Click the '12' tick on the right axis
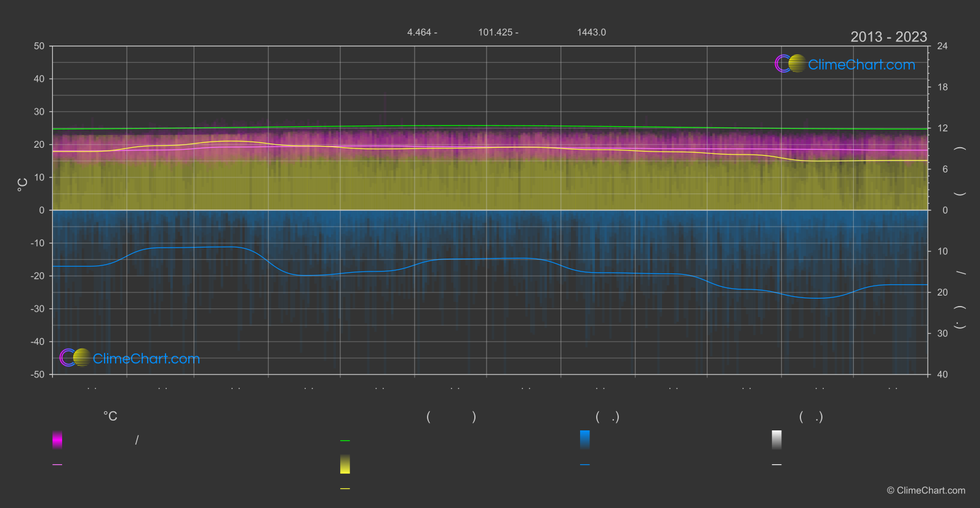The image size is (980, 508). [x=942, y=128]
